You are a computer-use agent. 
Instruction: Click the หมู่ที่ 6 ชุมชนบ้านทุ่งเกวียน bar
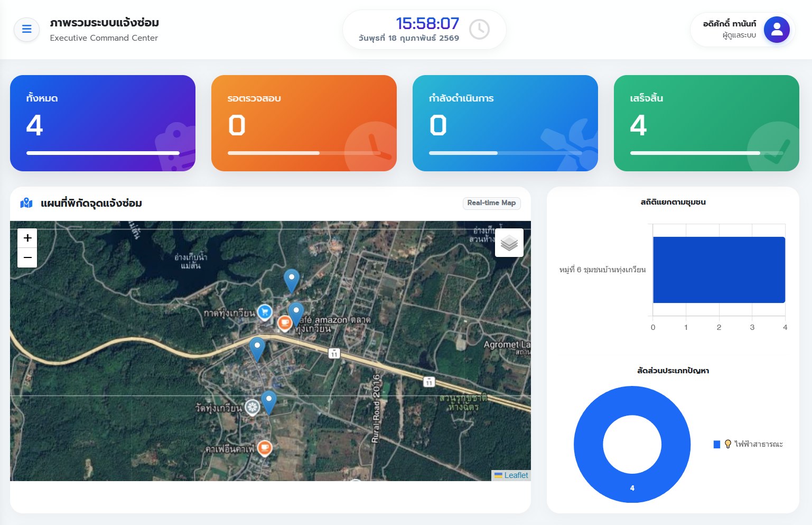pos(718,270)
